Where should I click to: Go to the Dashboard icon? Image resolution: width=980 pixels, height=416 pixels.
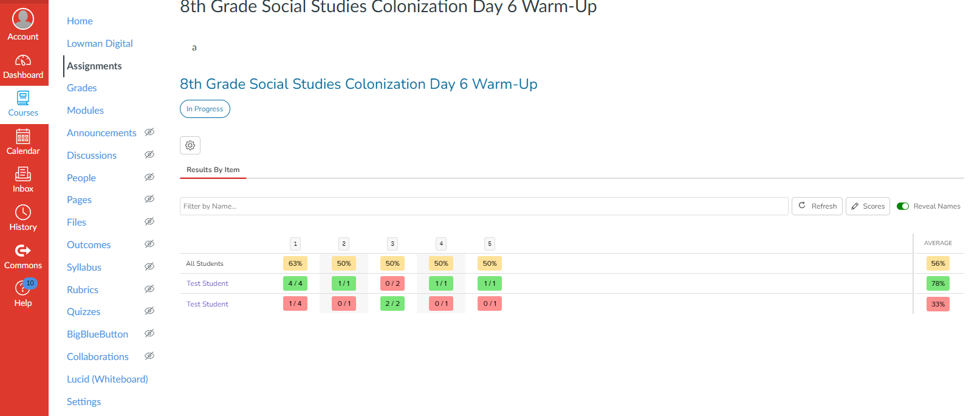(x=23, y=60)
